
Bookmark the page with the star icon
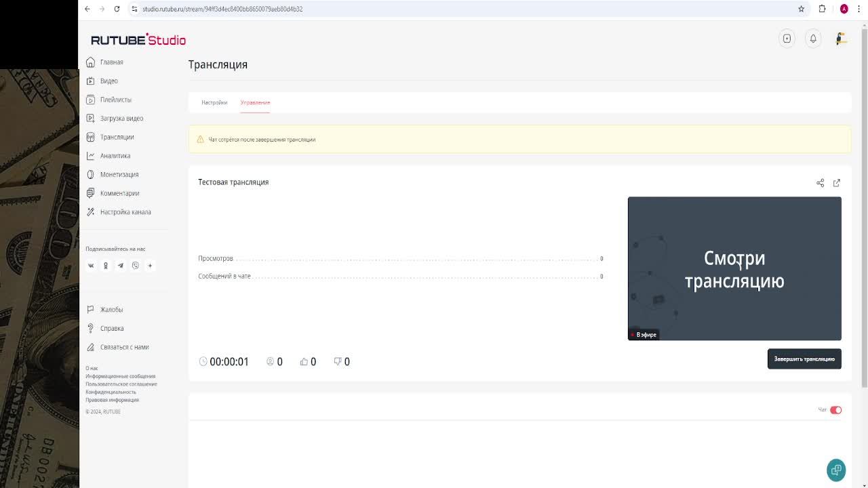[x=801, y=9]
